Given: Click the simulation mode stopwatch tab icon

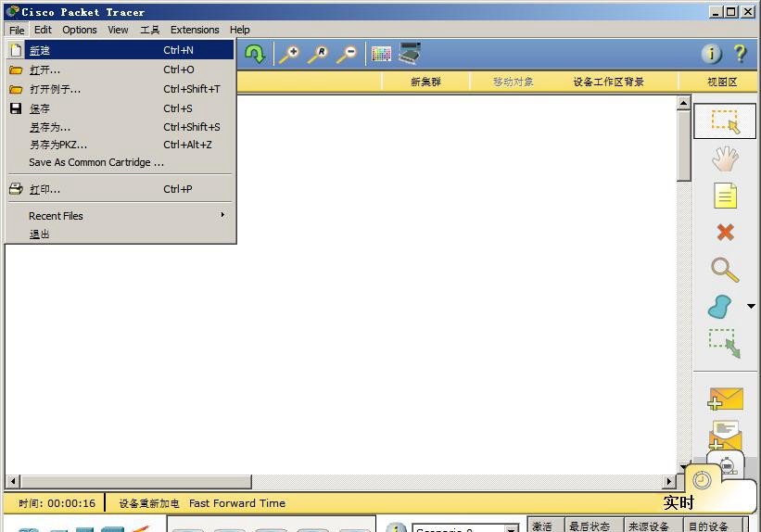Looking at the screenshot, I should click(x=727, y=464).
